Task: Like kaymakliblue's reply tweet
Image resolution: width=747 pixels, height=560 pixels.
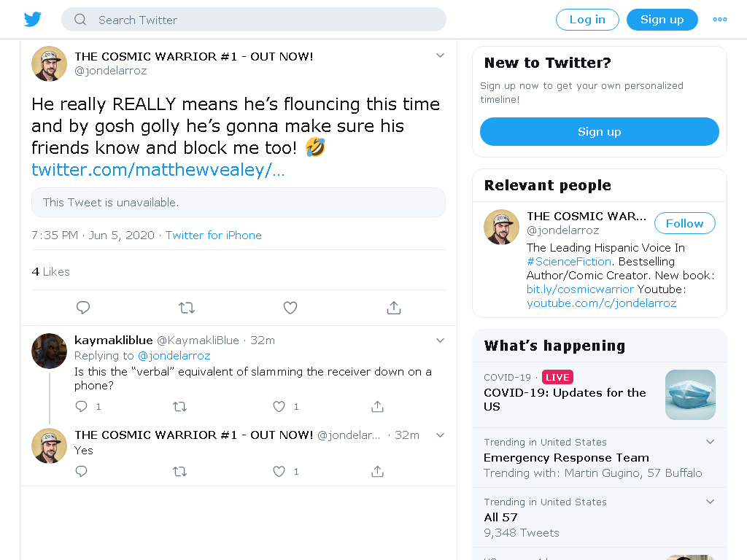Action: [279, 406]
